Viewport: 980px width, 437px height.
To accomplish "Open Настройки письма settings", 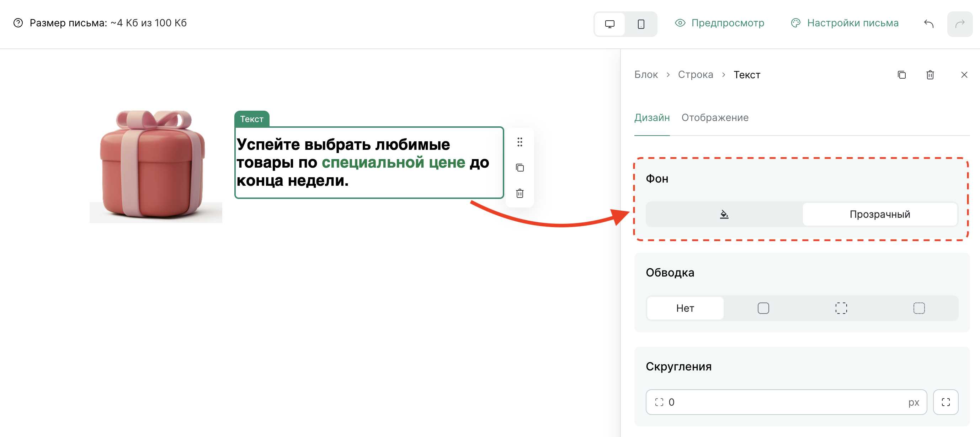I will pos(845,23).
